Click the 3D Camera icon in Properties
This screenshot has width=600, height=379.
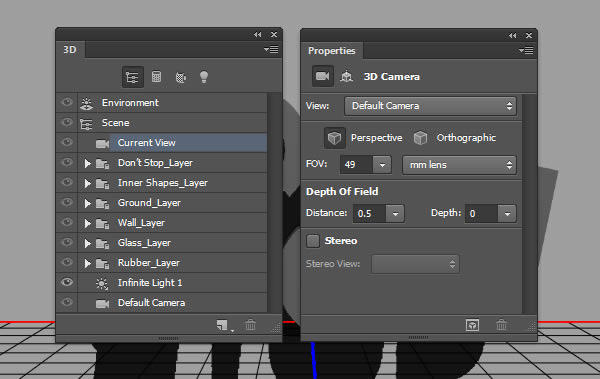(323, 76)
